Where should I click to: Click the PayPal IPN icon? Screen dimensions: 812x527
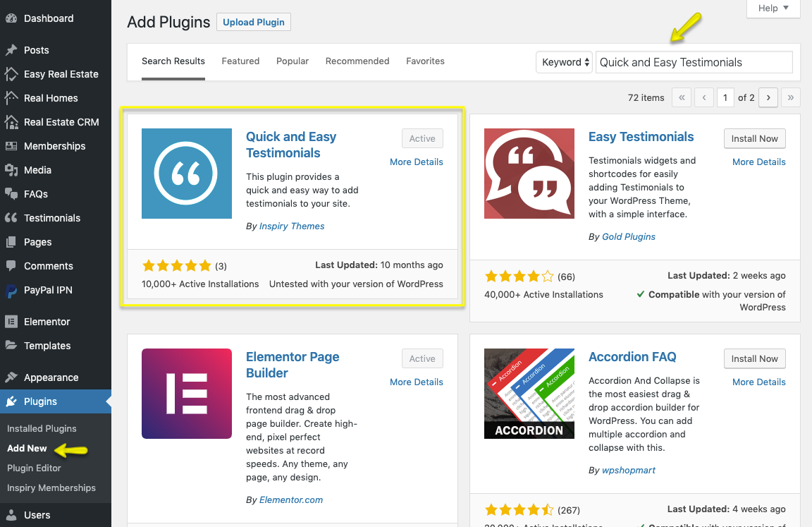[x=11, y=290]
